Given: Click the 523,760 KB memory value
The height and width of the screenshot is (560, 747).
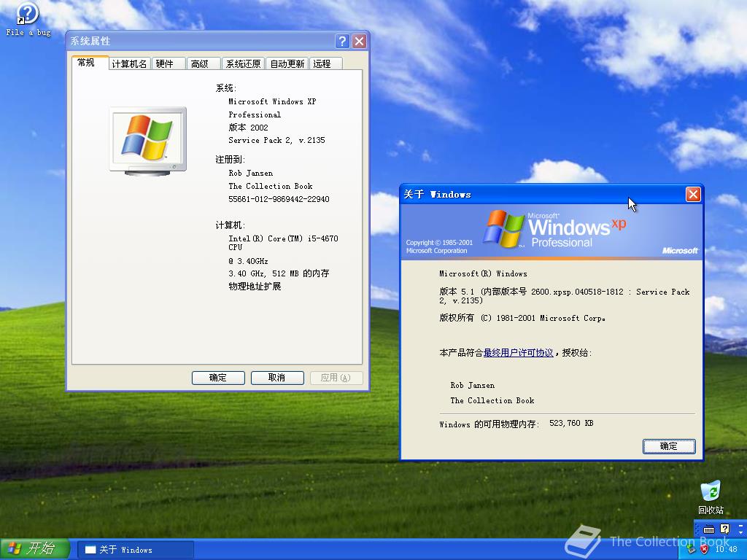Looking at the screenshot, I should (x=571, y=423).
